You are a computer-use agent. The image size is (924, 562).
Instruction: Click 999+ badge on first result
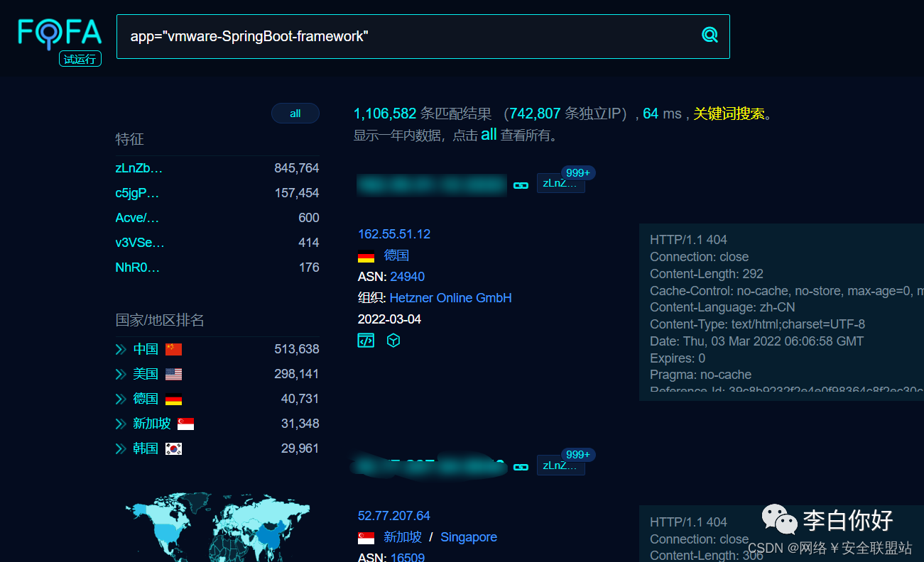[x=578, y=172]
